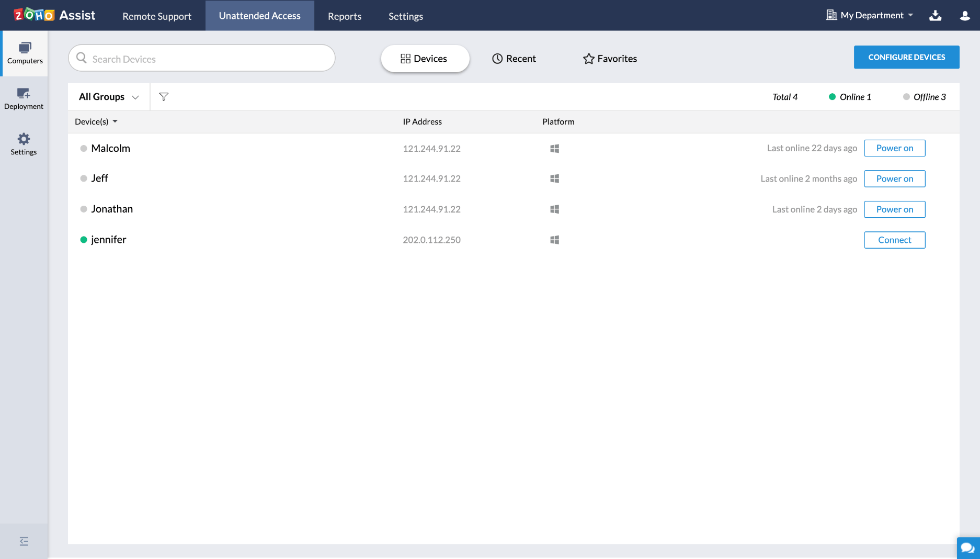This screenshot has height=559, width=980.
Task: Click the search magnifier icon
Action: tap(81, 58)
